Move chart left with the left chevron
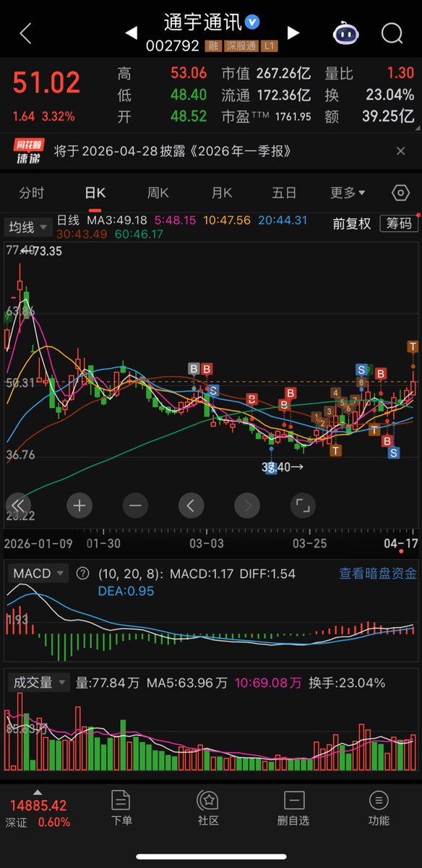 [x=191, y=506]
